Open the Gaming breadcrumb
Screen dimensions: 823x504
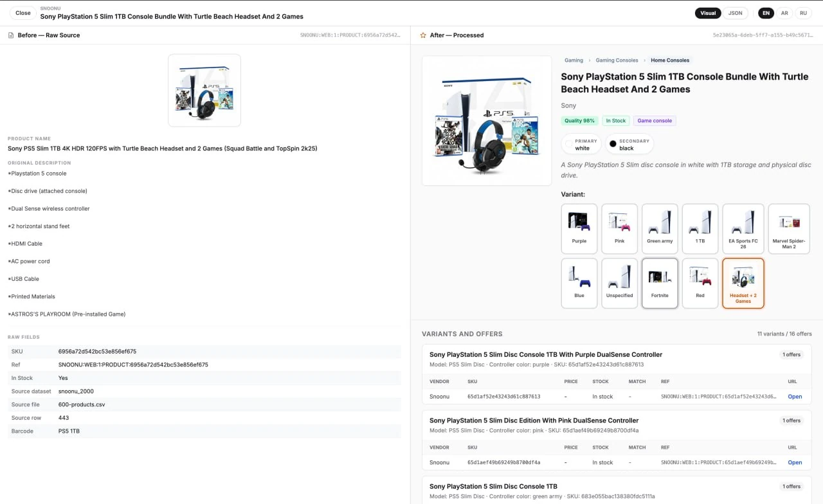(574, 60)
